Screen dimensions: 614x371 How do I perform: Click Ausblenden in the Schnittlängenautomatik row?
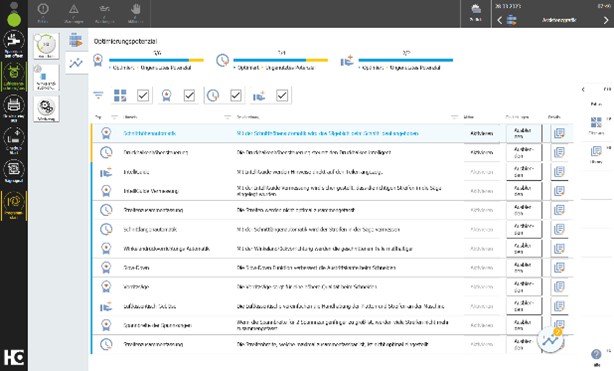point(524,229)
